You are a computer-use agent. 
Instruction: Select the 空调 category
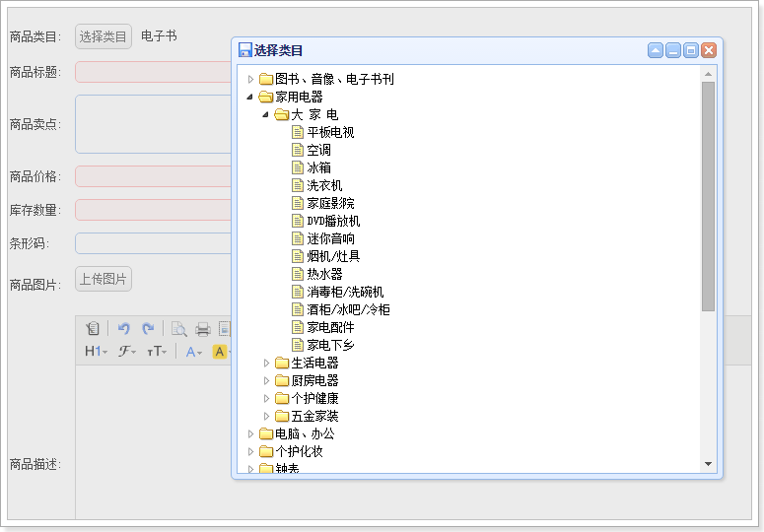tap(318, 151)
